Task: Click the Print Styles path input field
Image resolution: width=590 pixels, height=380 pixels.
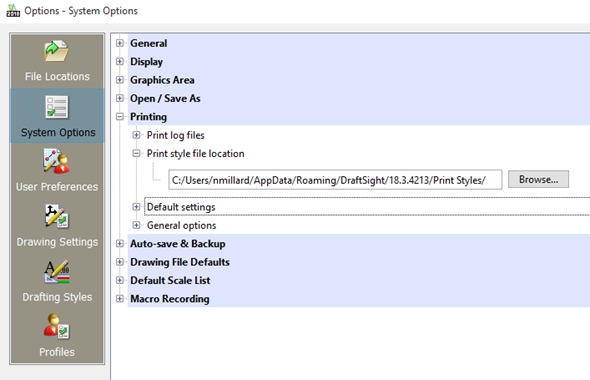Action: click(335, 180)
